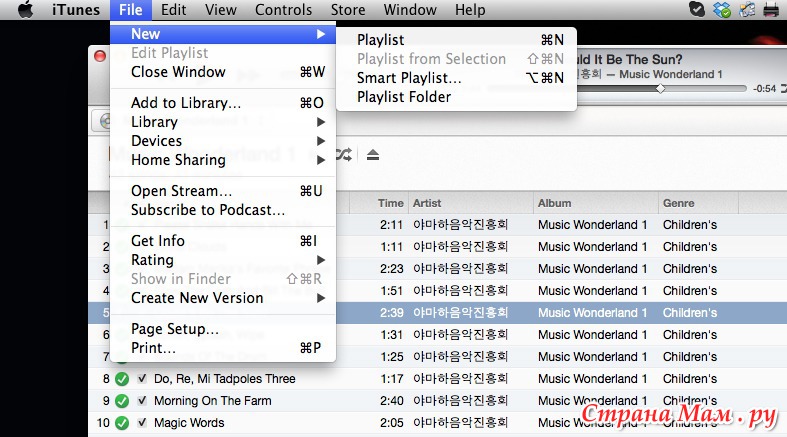Click time 1:31 in track six row
This screenshot has width=787, height=437.
pos(391,335)
